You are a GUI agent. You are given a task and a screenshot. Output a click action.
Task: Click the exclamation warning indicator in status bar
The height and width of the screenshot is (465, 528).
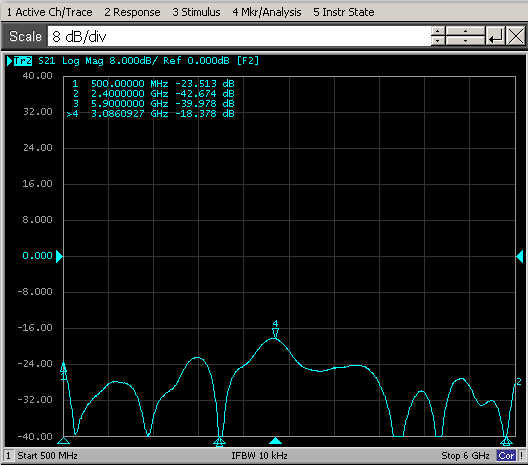click(521, 456)
